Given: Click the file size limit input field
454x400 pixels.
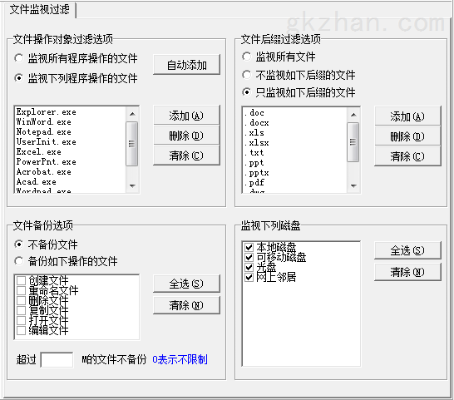Looking at the screenshot, I should tap(57, 360).
